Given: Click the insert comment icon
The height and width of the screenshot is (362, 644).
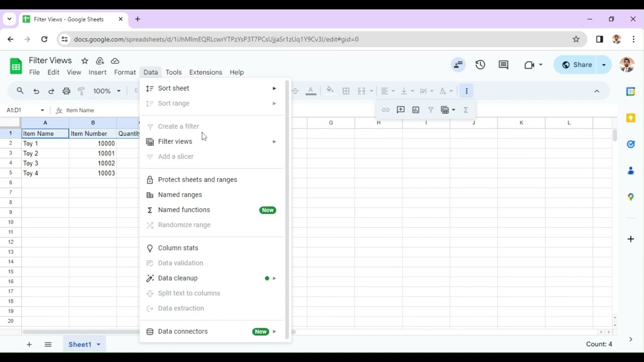Looking at the screenshot, I should click(400, 110).
